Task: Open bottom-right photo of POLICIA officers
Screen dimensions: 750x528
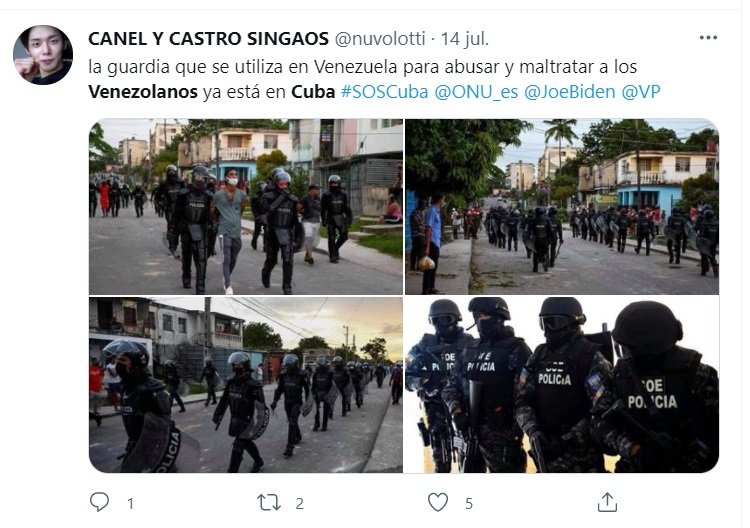Action: (x=562, y=385)
